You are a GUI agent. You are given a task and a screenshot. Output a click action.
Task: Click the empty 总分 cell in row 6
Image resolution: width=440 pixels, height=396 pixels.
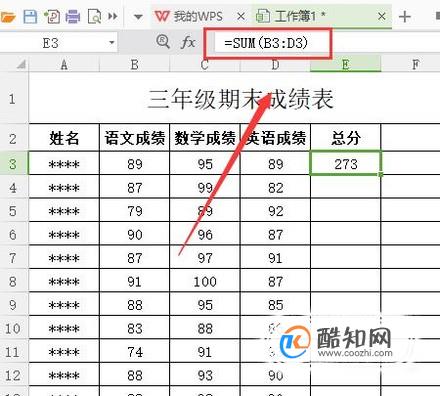tap(346, 234)
